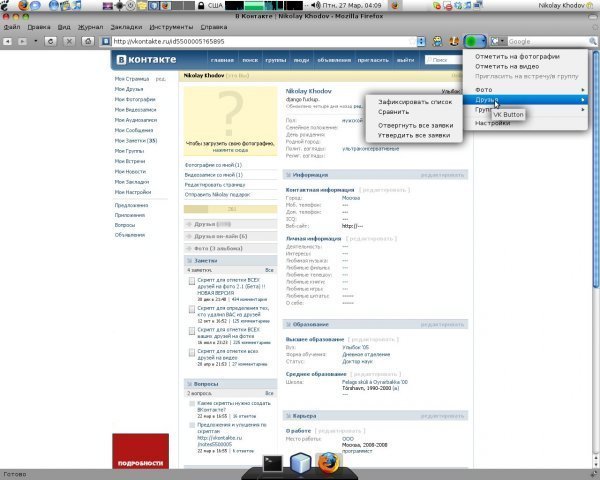Choose 'Сравнить' from the Друзья submenu
The width and height of the screenshot is (600, 480).
(393, 112)
